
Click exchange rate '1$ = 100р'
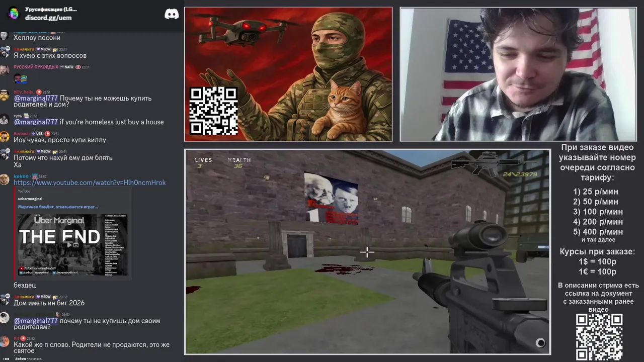click(x=597, y=261)
